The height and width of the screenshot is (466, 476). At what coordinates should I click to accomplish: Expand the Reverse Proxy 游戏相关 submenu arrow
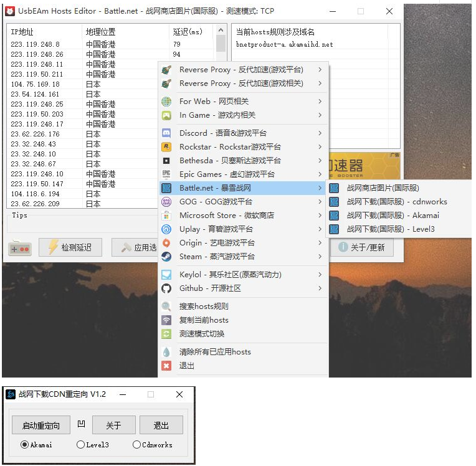[320, 83]
